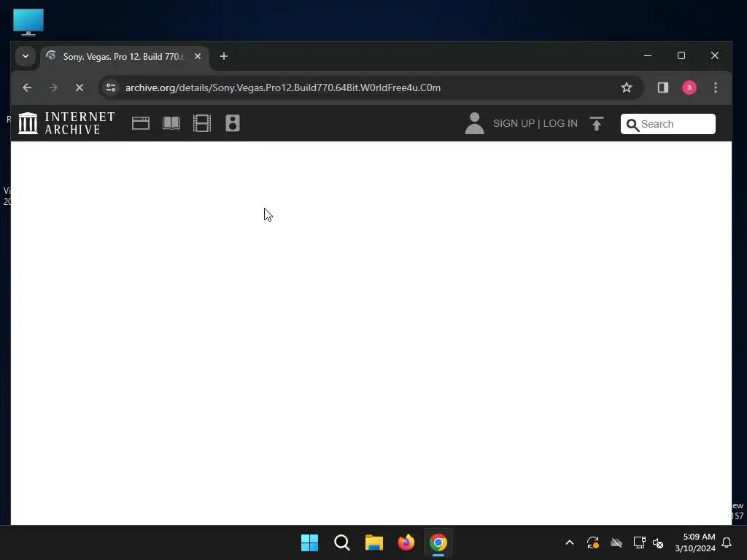Toggle Chrome side panel

tap(662, 87)
